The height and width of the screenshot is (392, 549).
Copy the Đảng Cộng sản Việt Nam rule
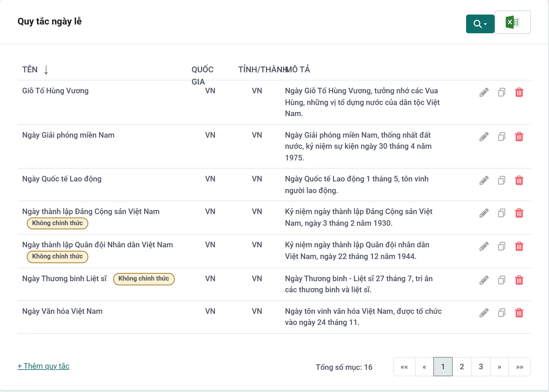click(502, 213)
